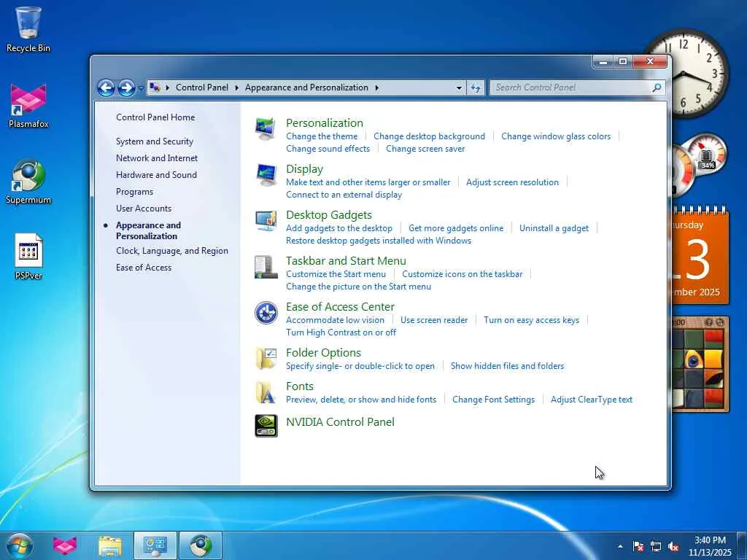The width and height of the screenshot is (747, 560).
Task: Go to Ease of Access sidebar item
Action: (144, 268)
